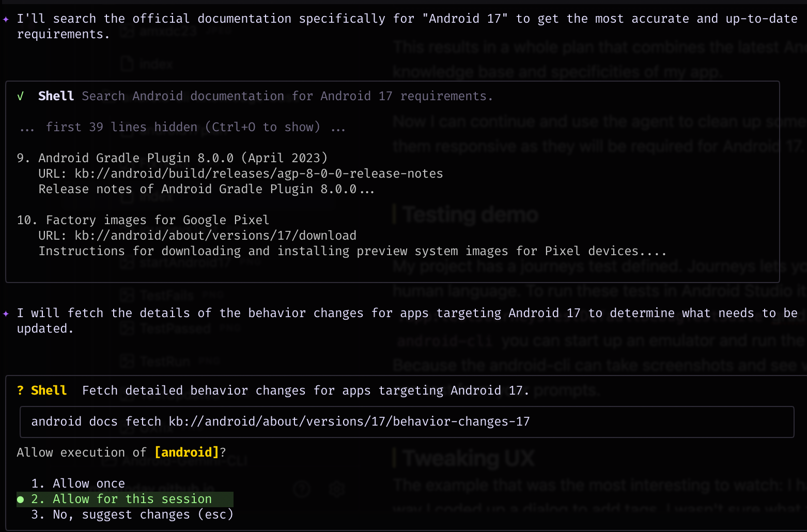The image size is (807, 532).
Task: Select the 'Allow once' option
Action: tap(88, 483)
